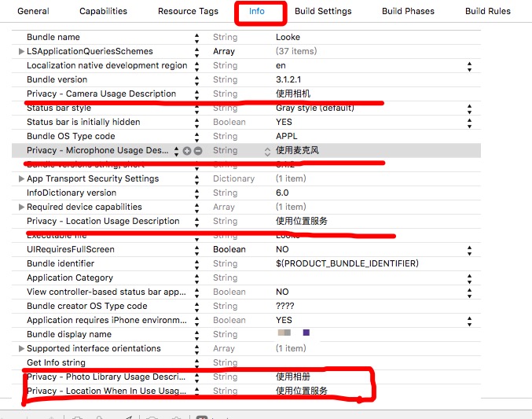Open Status bar is initially hidden value dropdown
Image resolution: width=532 pixels, height=419 pixels.
[470, 122]
